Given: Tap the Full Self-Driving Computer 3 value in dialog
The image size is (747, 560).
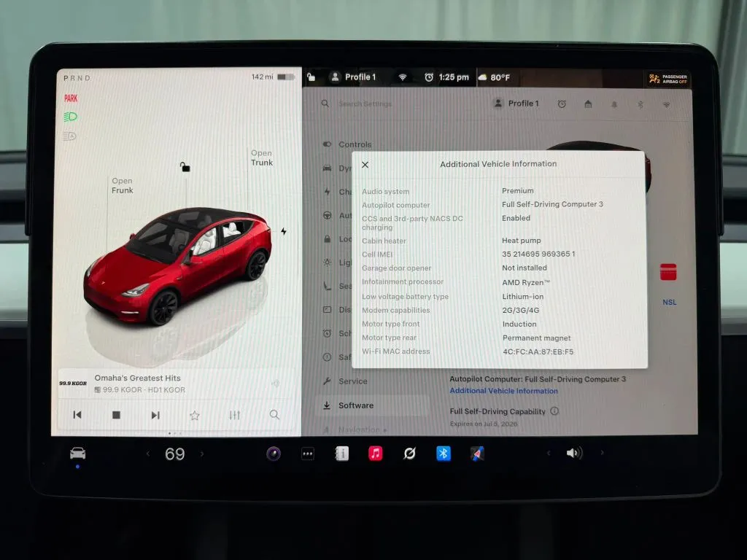Looking at the screenshot, I should [552, 204].
